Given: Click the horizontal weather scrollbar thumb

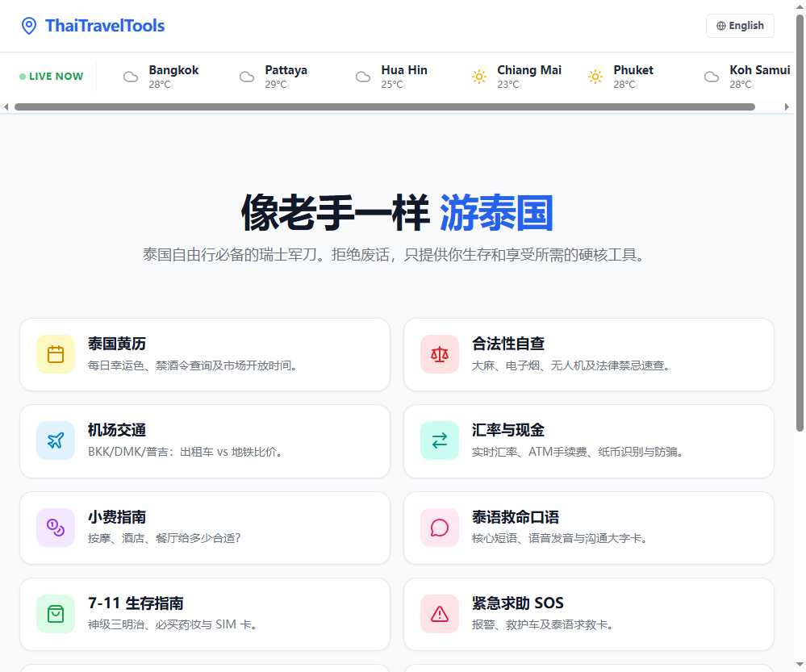Looking at the screenshot, I should point(384,106).
